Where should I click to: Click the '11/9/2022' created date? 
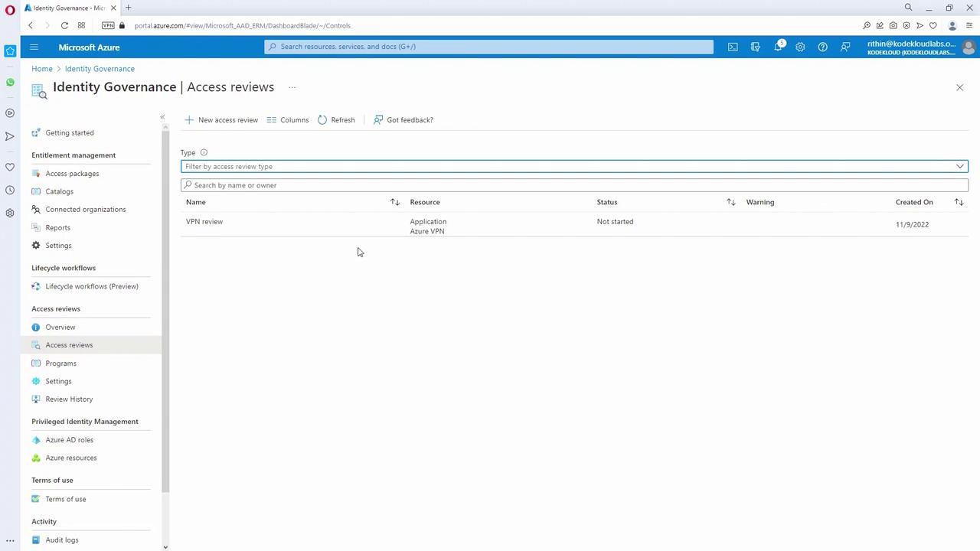[x=912, y=225]
